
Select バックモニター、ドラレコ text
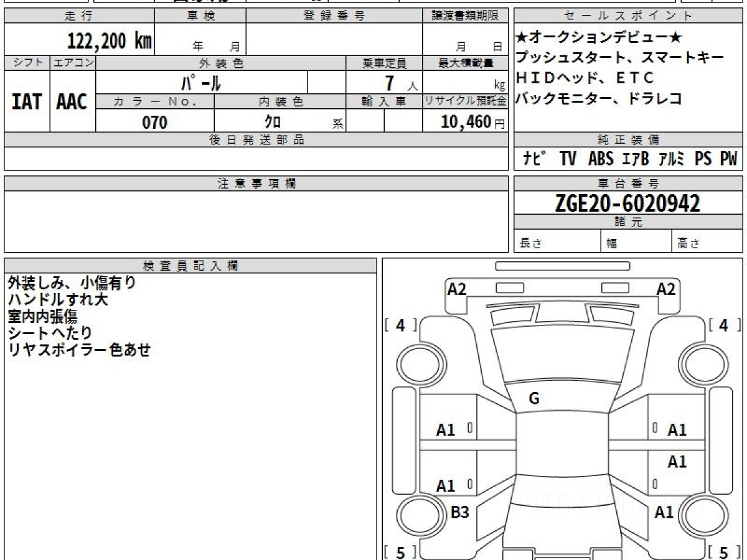click(599, 98)
